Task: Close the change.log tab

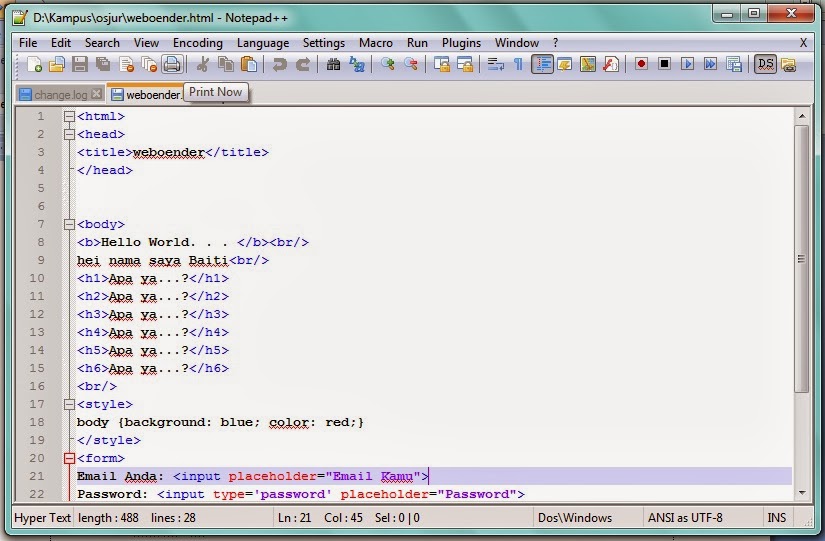Action: coord(96,94)
